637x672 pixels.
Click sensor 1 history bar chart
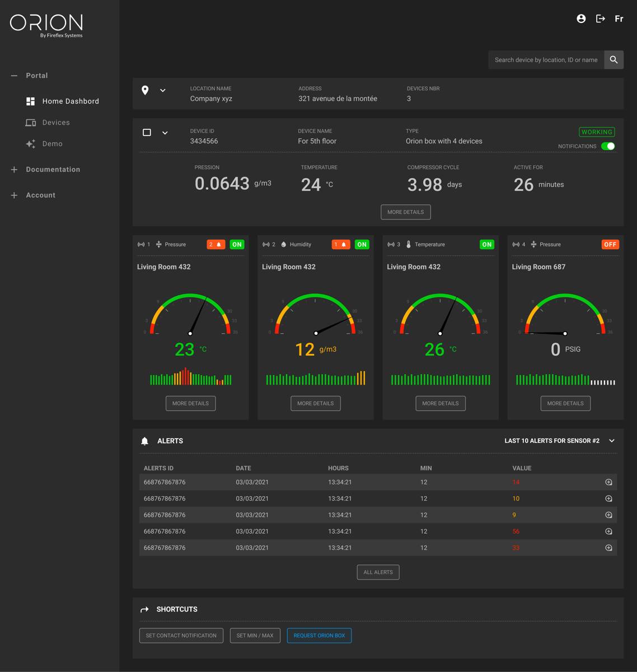(x=190, y=376)
